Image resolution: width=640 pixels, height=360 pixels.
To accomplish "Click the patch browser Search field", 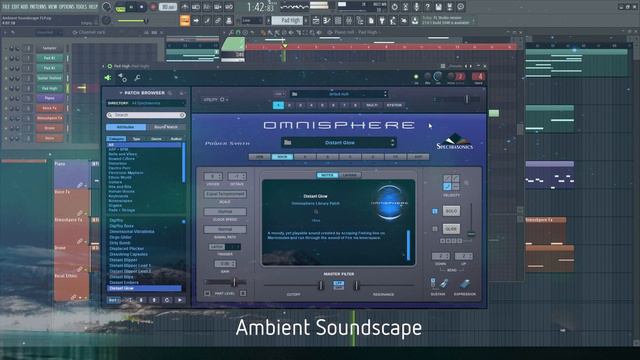I will (146, 115).
